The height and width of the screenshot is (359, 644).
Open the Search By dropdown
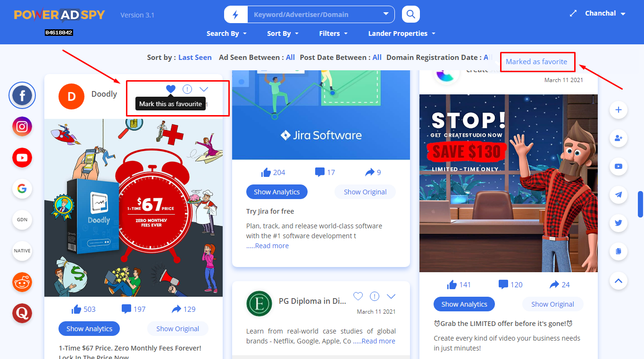pyautogui.click(x=227, y=33)
